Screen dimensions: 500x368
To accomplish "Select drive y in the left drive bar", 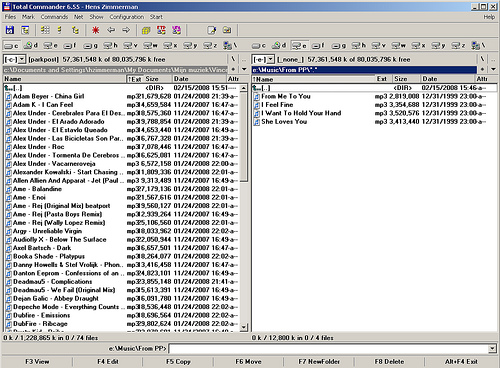I will [190, 45].
